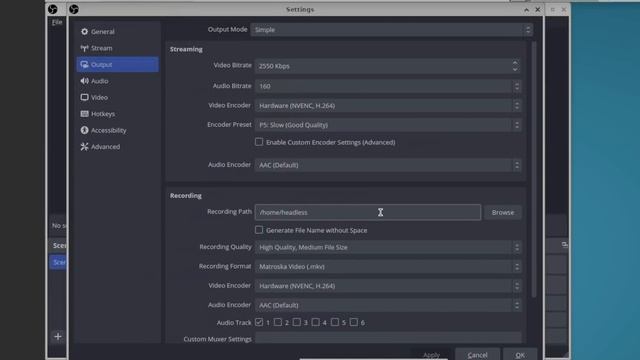Open the Recording Quality dropdown
The width and height of the screenshot is (640, 360).
388,247
